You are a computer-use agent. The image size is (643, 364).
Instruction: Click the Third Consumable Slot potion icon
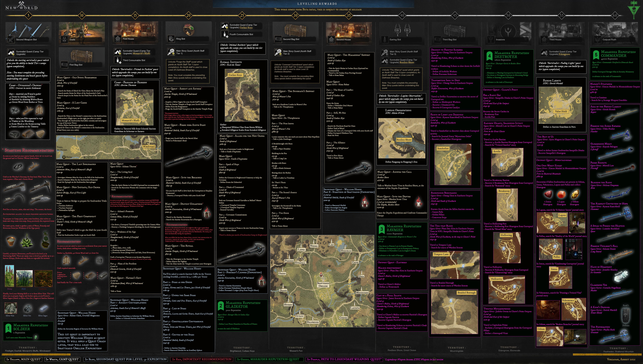(118, 60)
